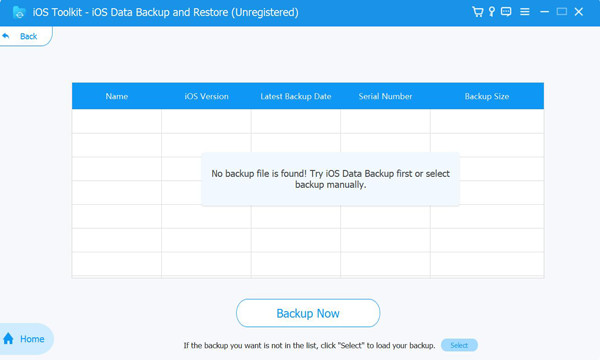Click the Latest Backup Date column header
Viewport: 600px width, 360px height.
pyautogui.click(x=296, y=96)
